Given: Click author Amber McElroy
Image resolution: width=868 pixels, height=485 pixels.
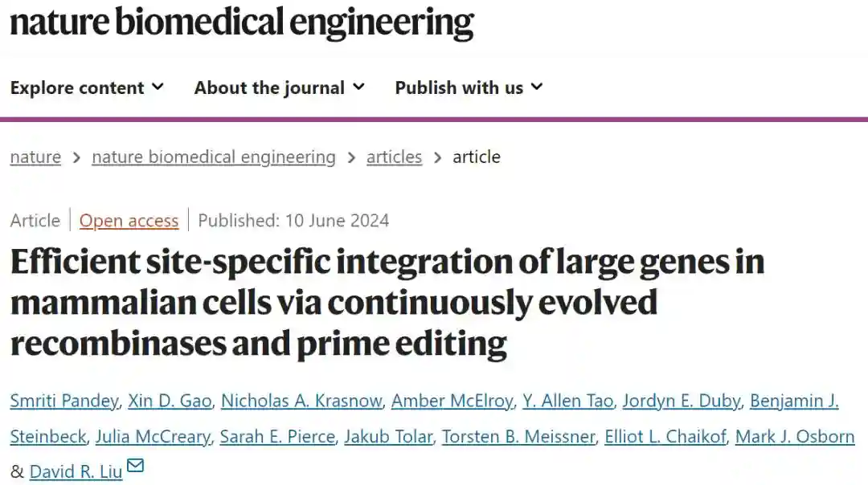Looking at the screenshot, I should coord(452,401).
